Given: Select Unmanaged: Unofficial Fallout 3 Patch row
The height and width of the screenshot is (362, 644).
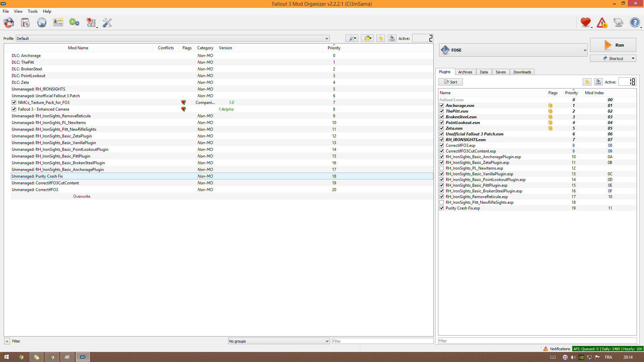Looking at the screenshot, I should (x=222, y=96).
